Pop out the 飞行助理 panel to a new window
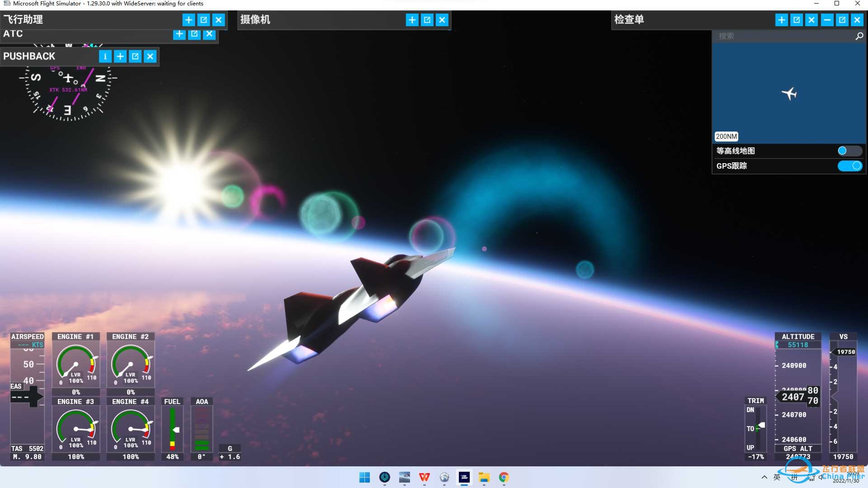 (203, 20)
